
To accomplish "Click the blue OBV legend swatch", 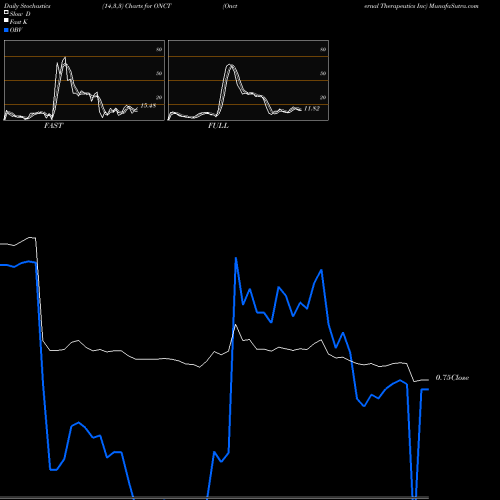I will (6, 30).
